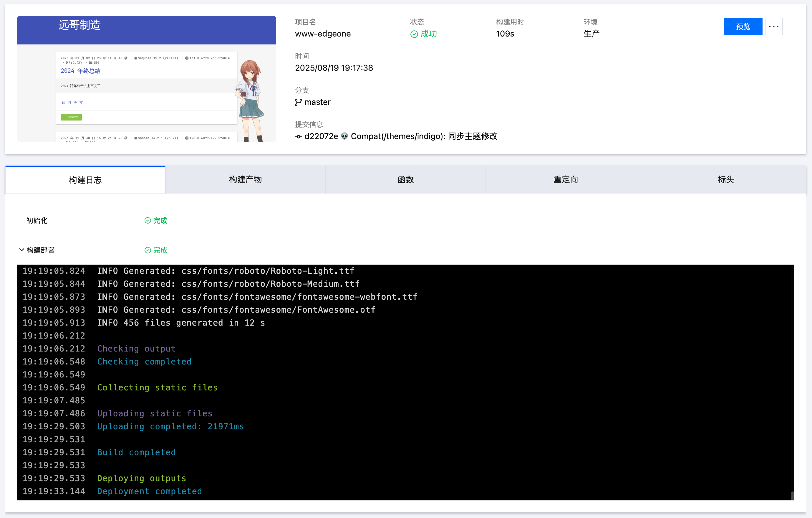Click the green success status check icon
The height and width of the screenshot is (518, 812).
414,34
